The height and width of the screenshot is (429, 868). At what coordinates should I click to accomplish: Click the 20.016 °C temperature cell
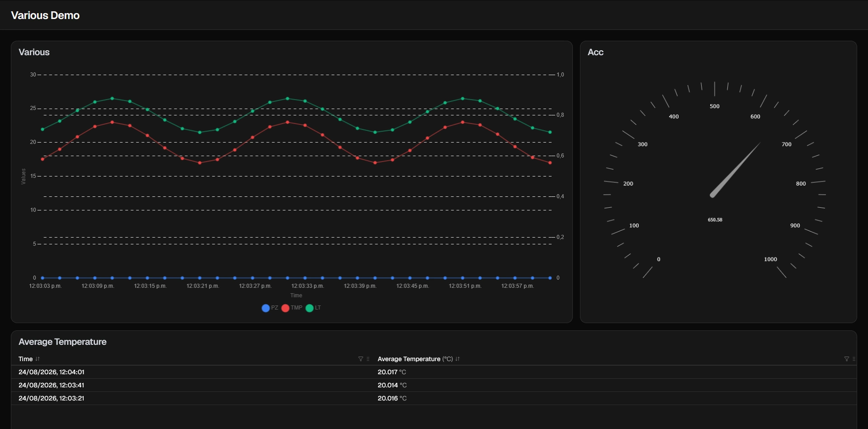point(392,398)
